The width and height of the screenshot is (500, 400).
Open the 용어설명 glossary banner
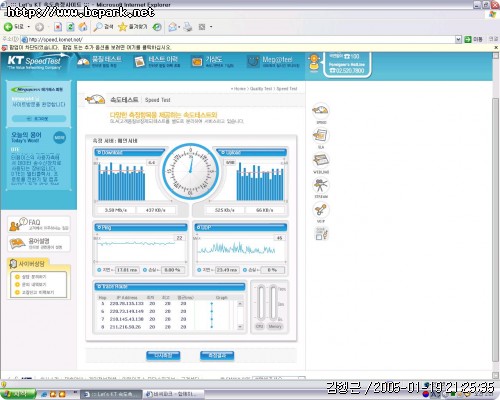(39, 243)
